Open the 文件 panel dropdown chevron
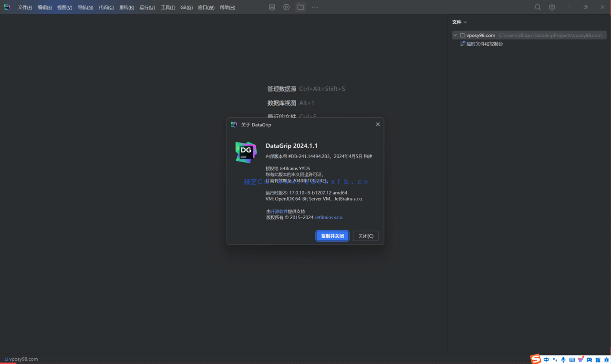611x364 pixels. 466,22
